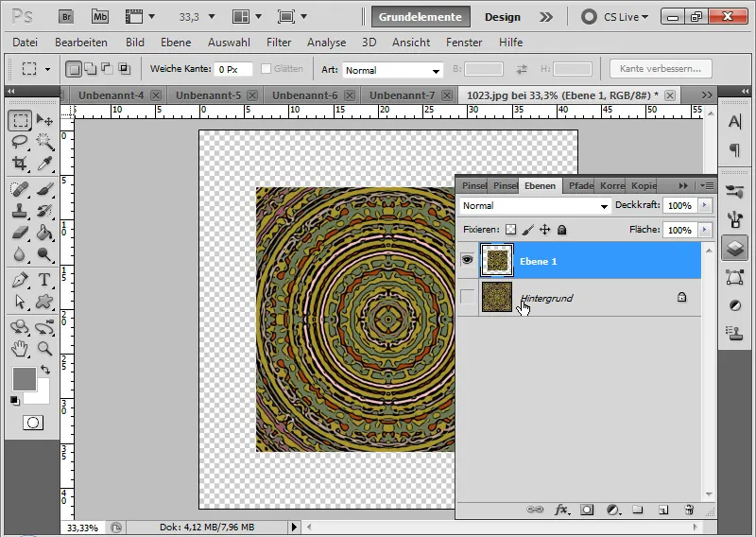
Task: Open the layer style fx menu
Action: coord(561,510)
